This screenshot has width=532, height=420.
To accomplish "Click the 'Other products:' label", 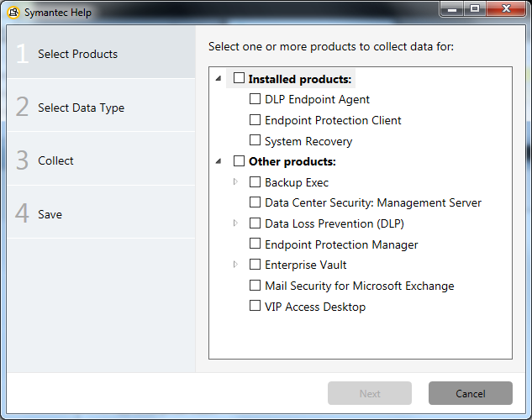I will [292, 161].
